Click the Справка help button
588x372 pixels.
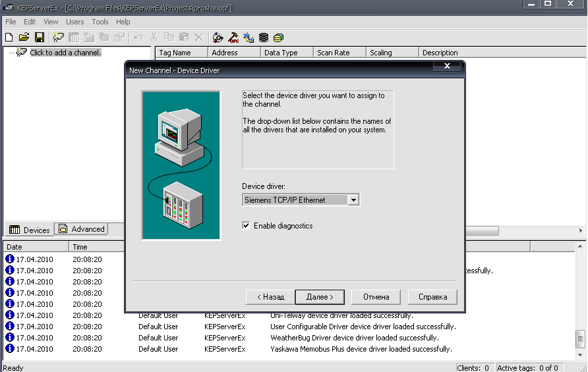point(432,297)
